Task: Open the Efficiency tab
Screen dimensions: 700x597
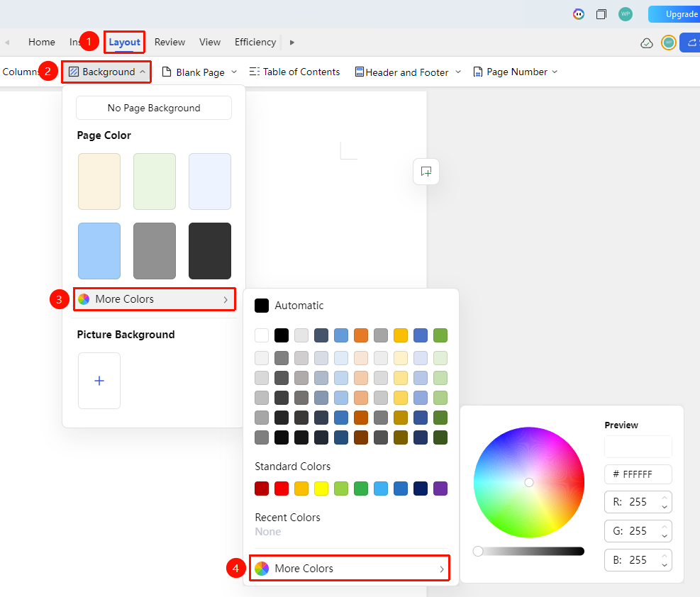Action: [255, 42]
